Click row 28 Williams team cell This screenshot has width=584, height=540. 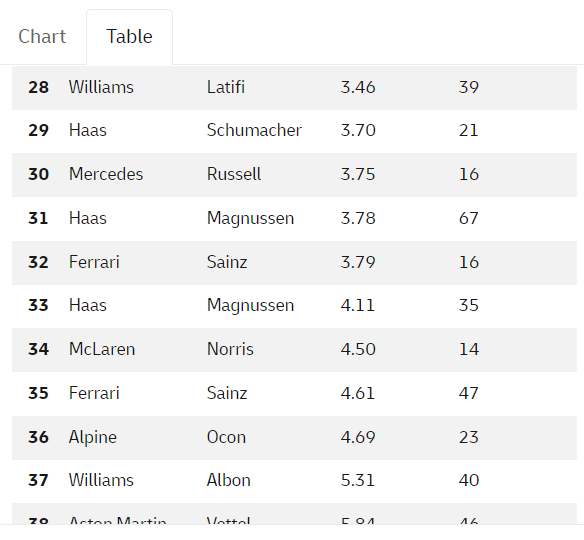(101, 87)
